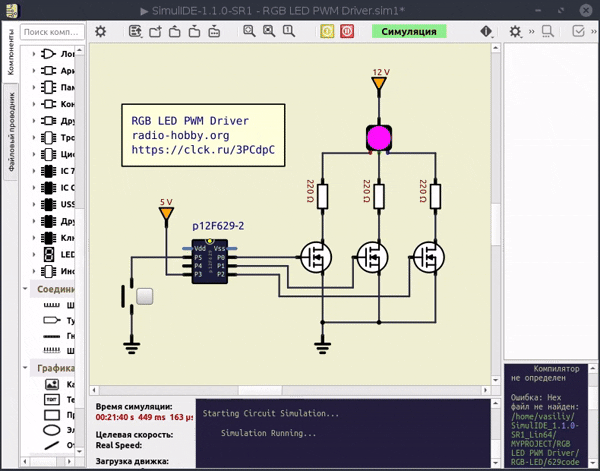Expand the Тро category row
The width and height of the screenshot is (600, 471).
pyautogui.click(x=34, y=137)
